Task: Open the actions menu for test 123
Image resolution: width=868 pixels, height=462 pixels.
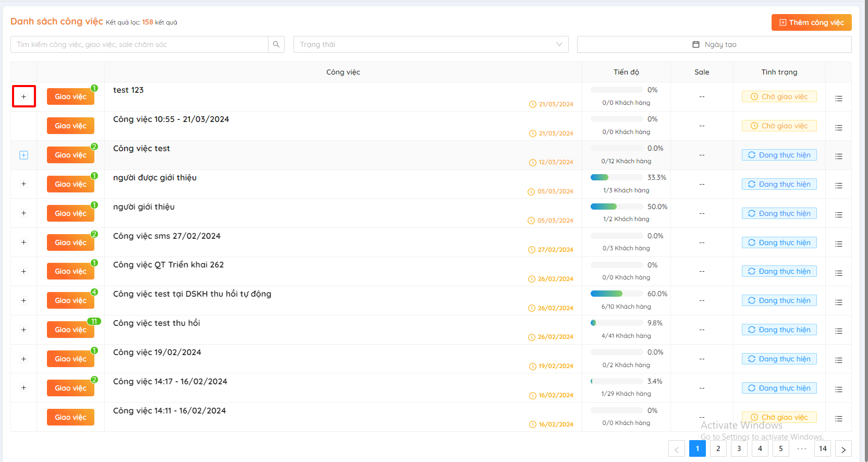Action: point(838,98)
